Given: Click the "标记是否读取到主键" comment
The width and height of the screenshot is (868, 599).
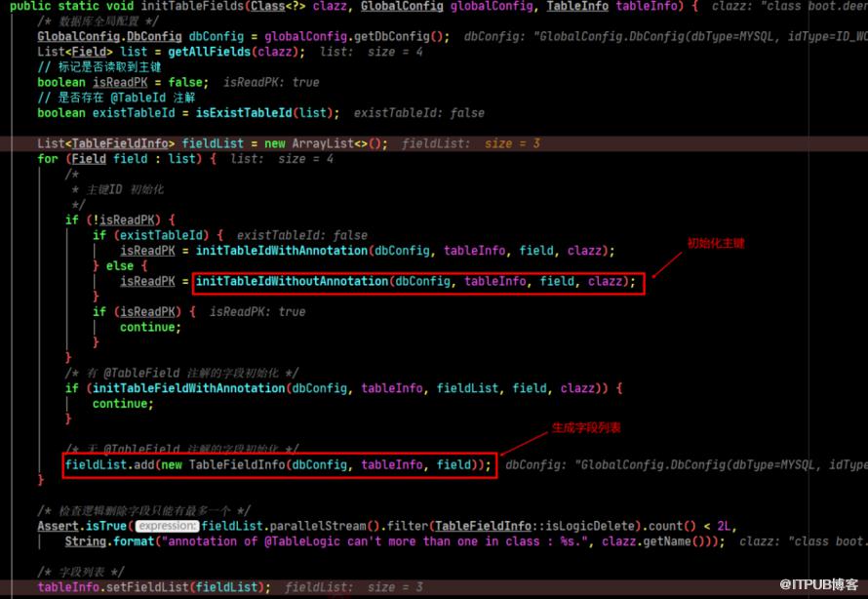Looking at the screenshot, I should [x=99, y=67].
